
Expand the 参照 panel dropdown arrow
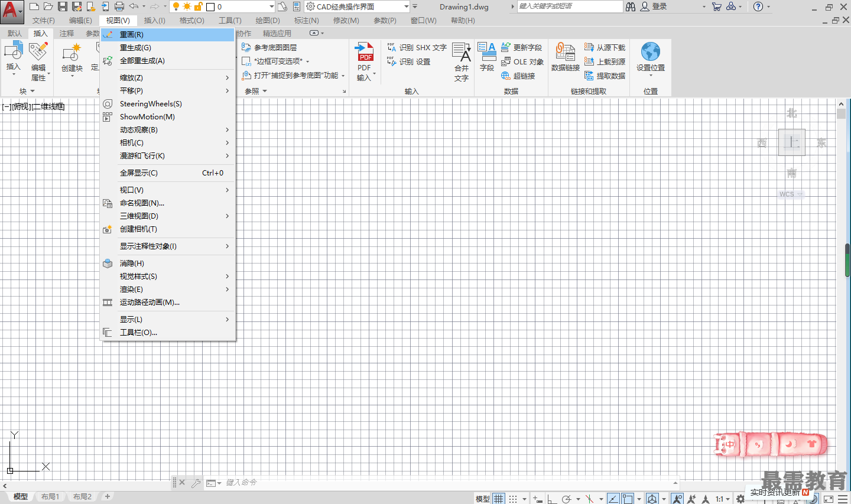point(265,91)
